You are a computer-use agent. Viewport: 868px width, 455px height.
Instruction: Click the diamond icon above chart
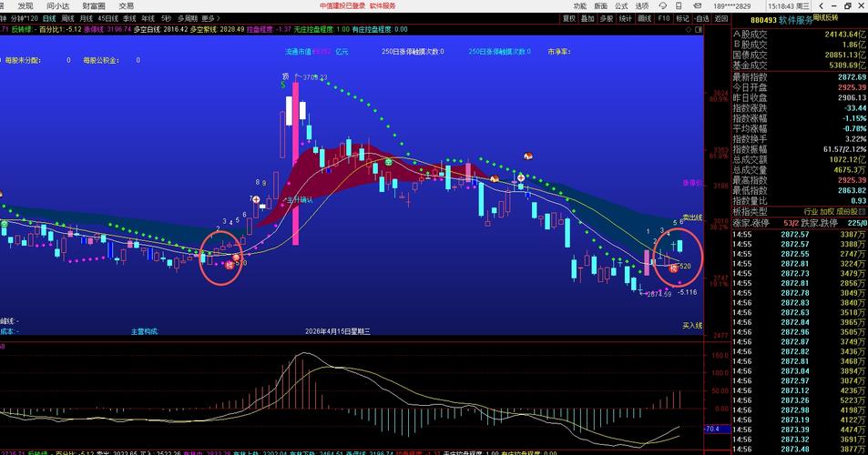[x=689, y=29]
